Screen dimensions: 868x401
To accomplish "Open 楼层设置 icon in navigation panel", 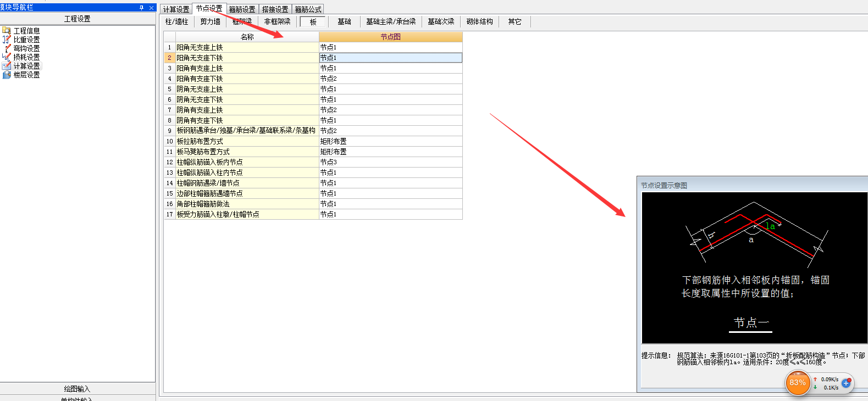I will (x=7, y=75).
